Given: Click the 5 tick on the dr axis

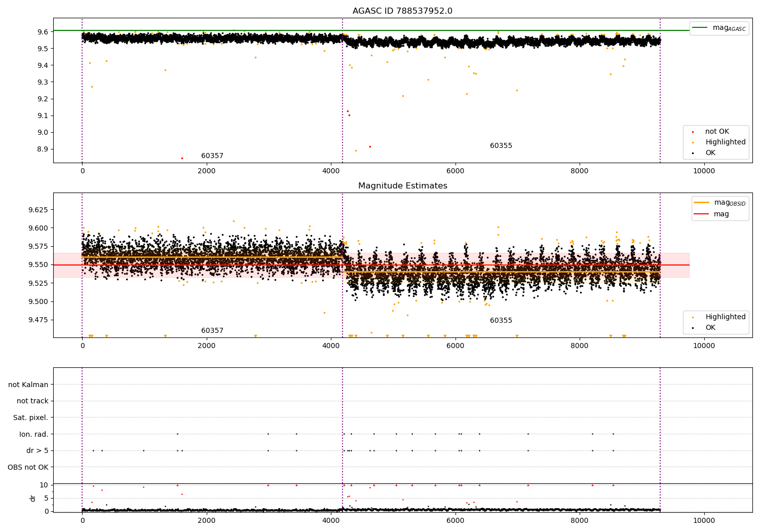Looking at the screenshot, I should 47,499.
